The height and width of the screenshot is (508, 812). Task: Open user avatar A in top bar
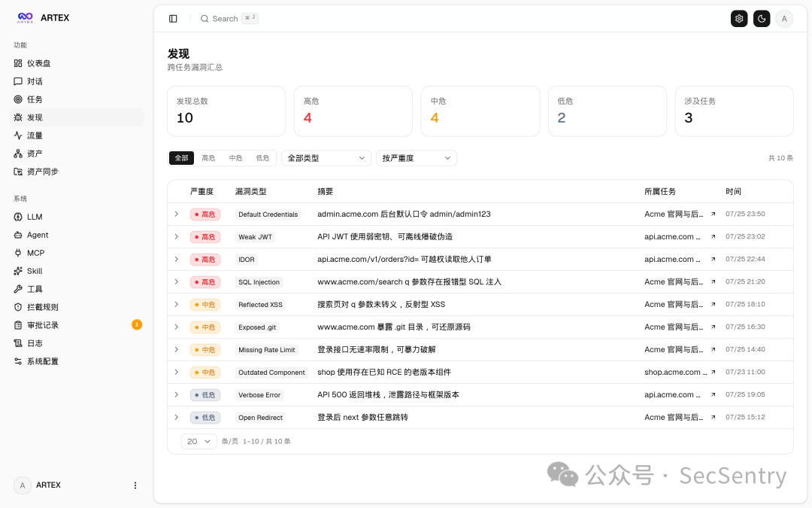(784, 19)
